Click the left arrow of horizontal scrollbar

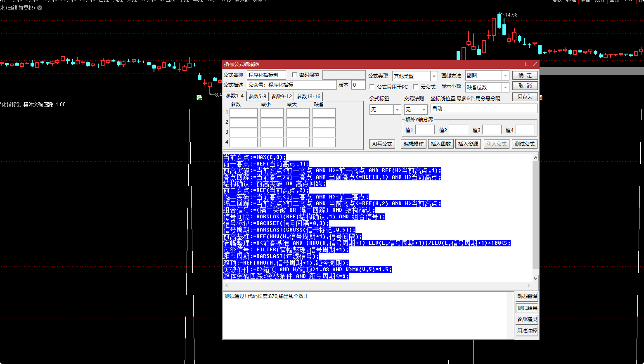(227, 285)
